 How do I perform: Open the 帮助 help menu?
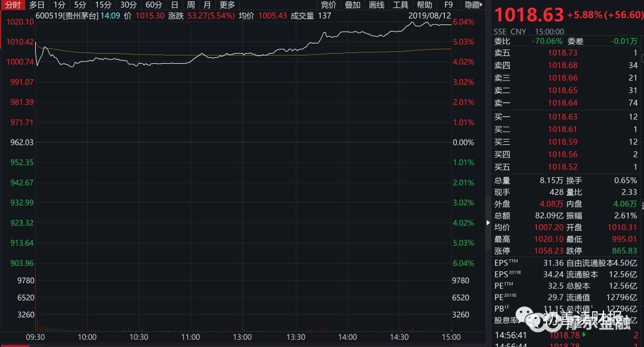pos(425,5)
